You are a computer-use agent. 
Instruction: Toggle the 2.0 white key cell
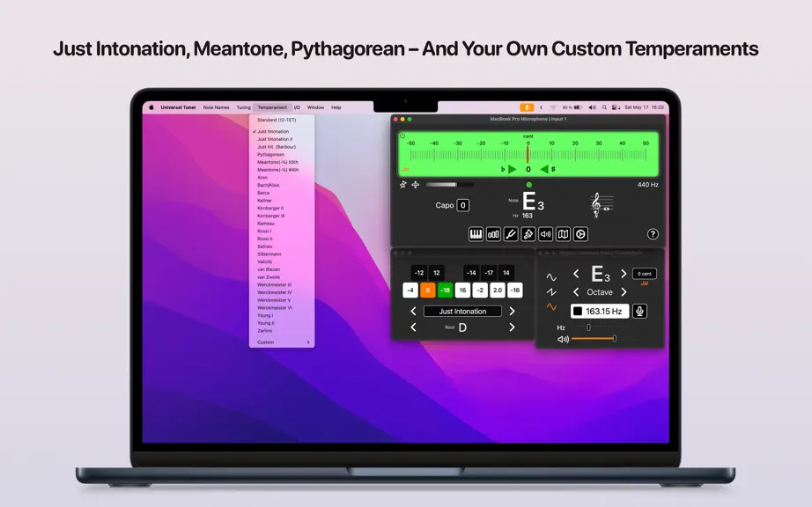pyautogui.click(x=497, y=290)
